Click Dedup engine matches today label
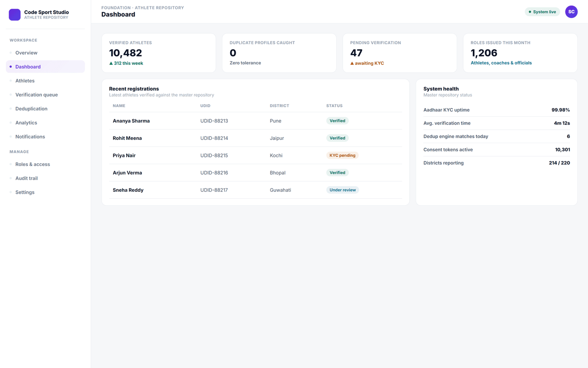The image size is (588, 368). (456, 137)
